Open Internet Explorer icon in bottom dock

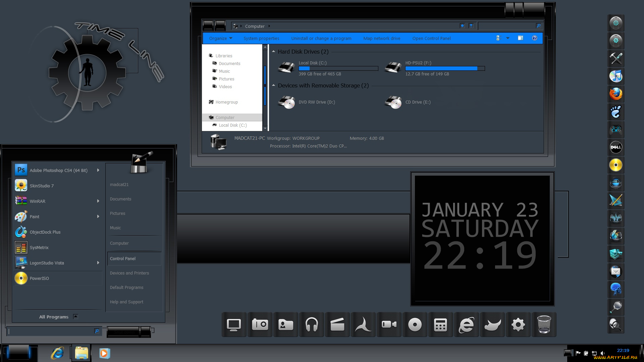pyautogui.click(x=466, y=324)
